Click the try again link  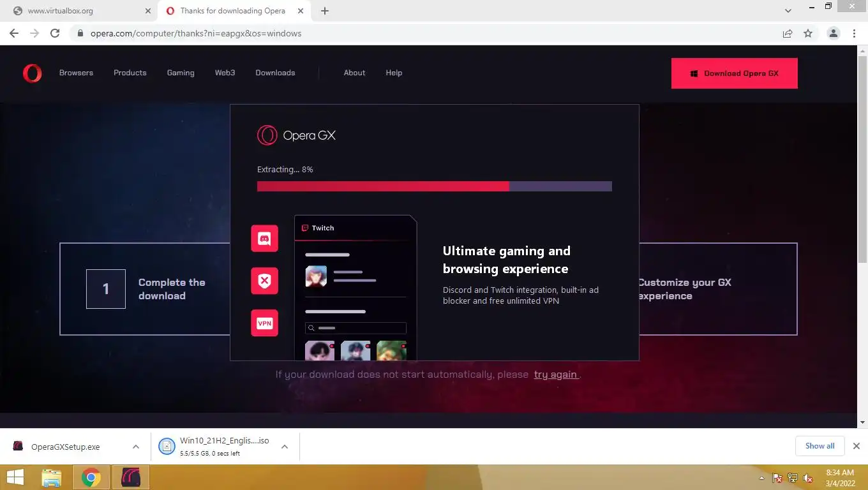[x=556, y=375]
